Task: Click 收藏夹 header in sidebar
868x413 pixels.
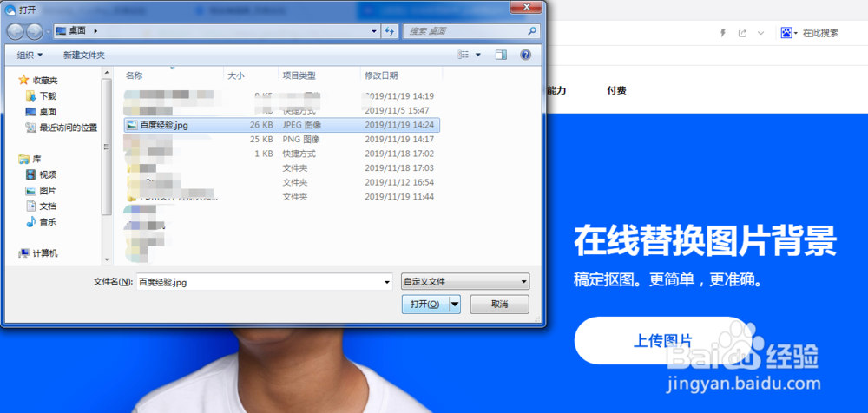Action: coord(38,81)
